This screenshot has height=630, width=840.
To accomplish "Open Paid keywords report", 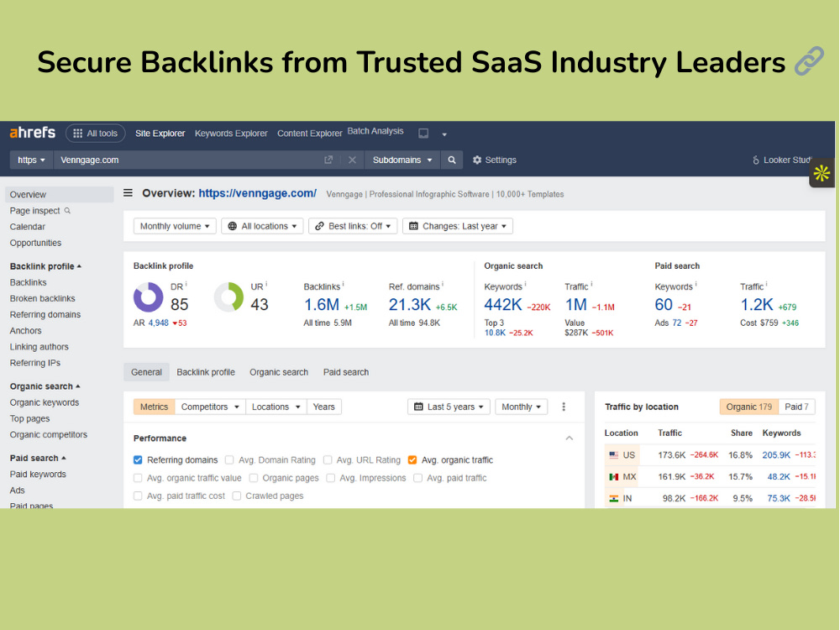I will 38,474.
